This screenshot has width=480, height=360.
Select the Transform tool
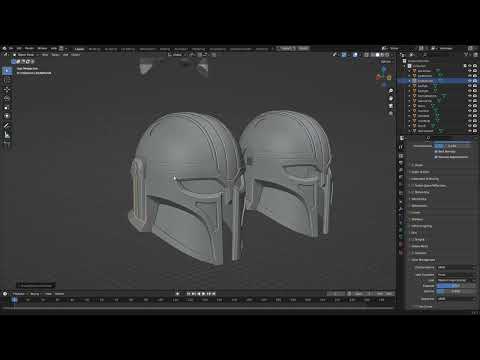click(x=7, y=116)
